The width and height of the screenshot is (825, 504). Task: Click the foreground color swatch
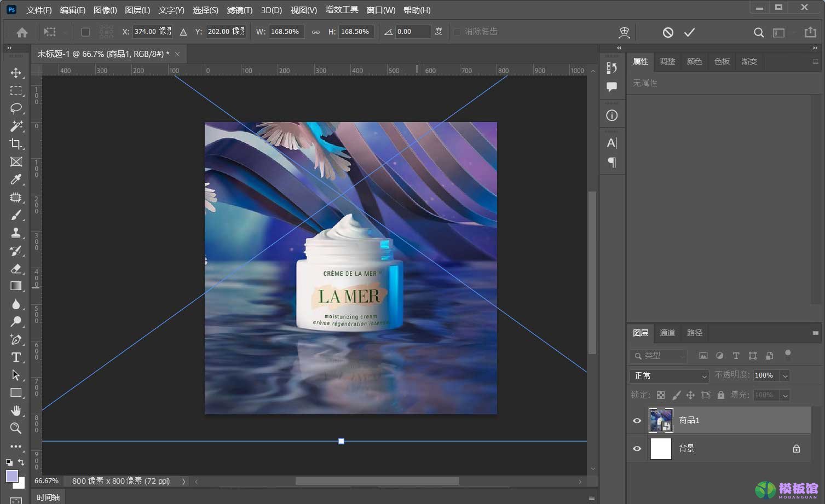click(x=11, y=476)
